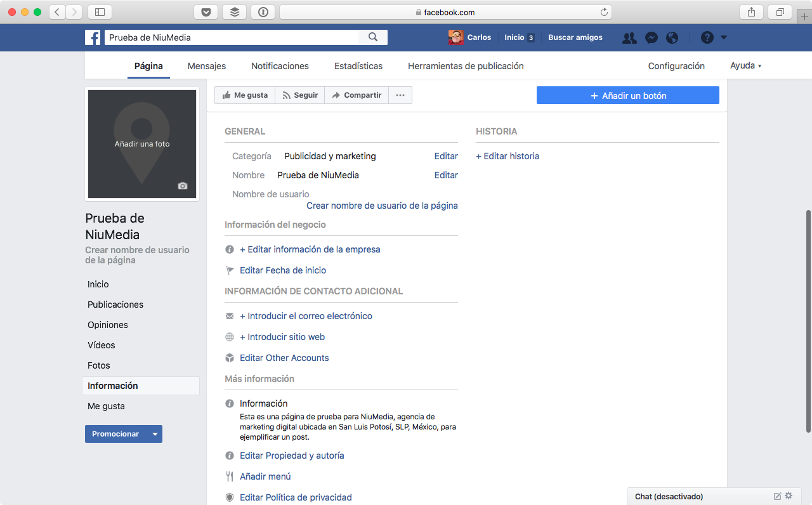Click Buscar amigos in top bar
This screenshot has height=505, width=812.
[x=575, y=37]
